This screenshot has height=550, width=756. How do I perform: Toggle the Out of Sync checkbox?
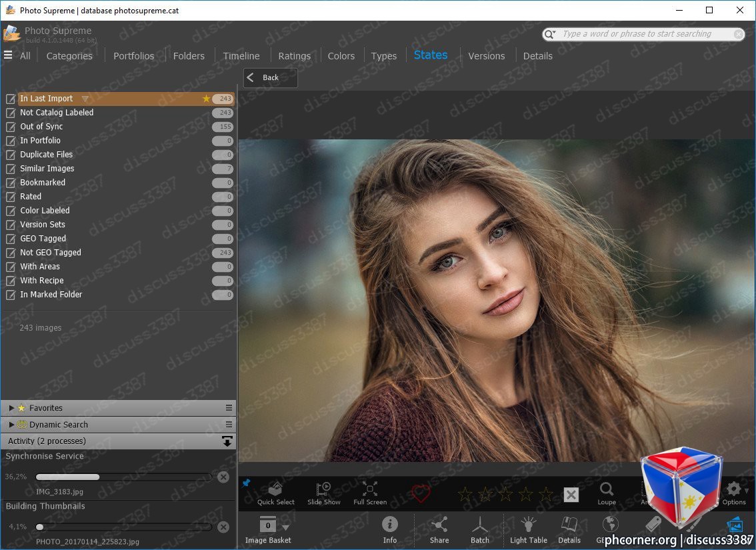pyautogui.click(x=11, y=127)
